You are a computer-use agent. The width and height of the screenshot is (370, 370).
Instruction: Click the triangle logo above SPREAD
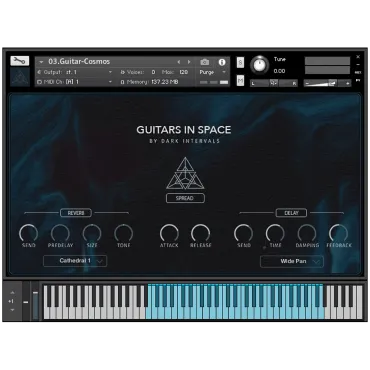[185, 174]
